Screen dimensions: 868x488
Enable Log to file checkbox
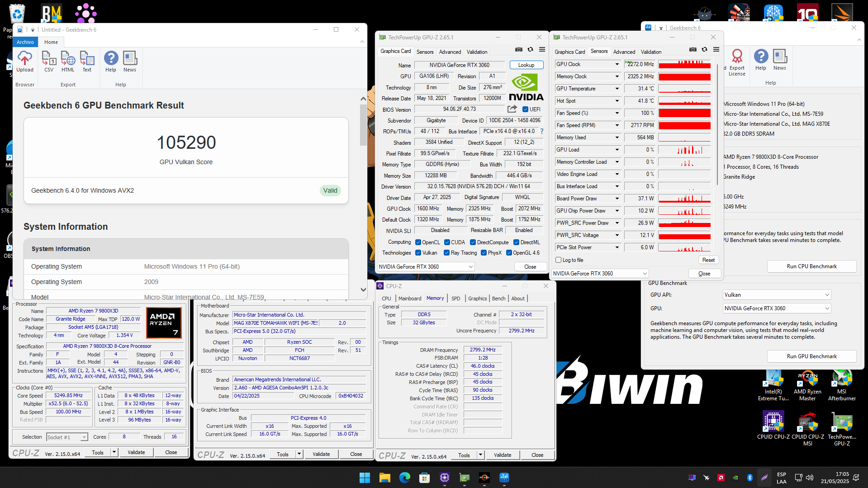tap(559, 260)
